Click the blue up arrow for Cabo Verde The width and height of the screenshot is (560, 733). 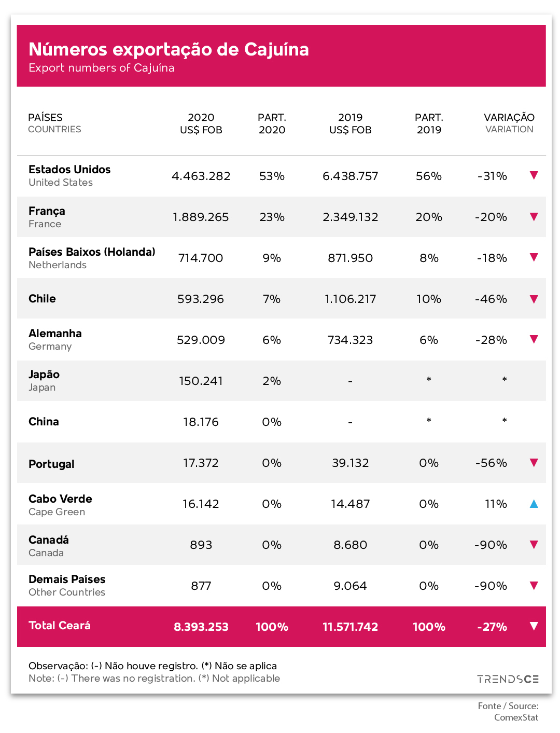click(534, 504)
